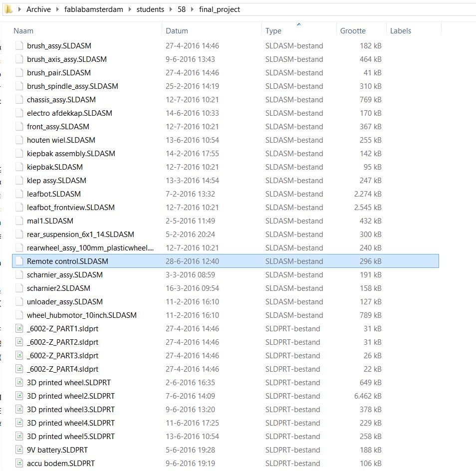The height and width of the screenshot is (471, 476).
Task: Sort files by the Naam column
Action: [23, 31]
